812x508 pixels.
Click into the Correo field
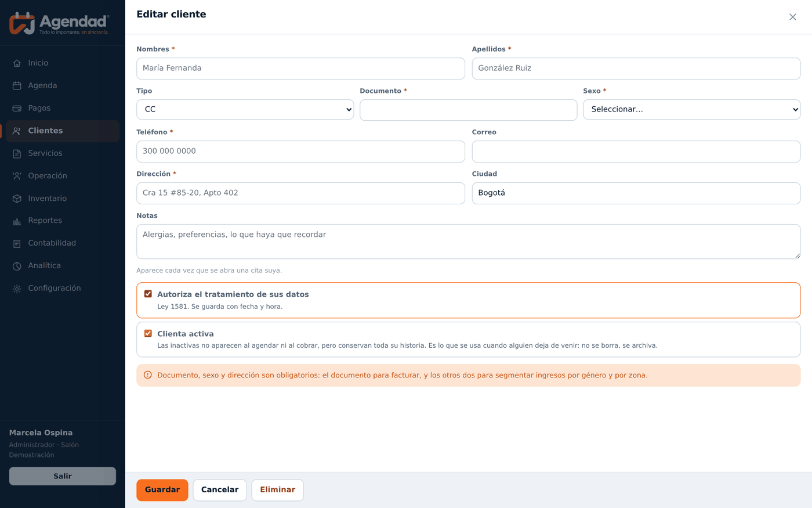point(636,152)
